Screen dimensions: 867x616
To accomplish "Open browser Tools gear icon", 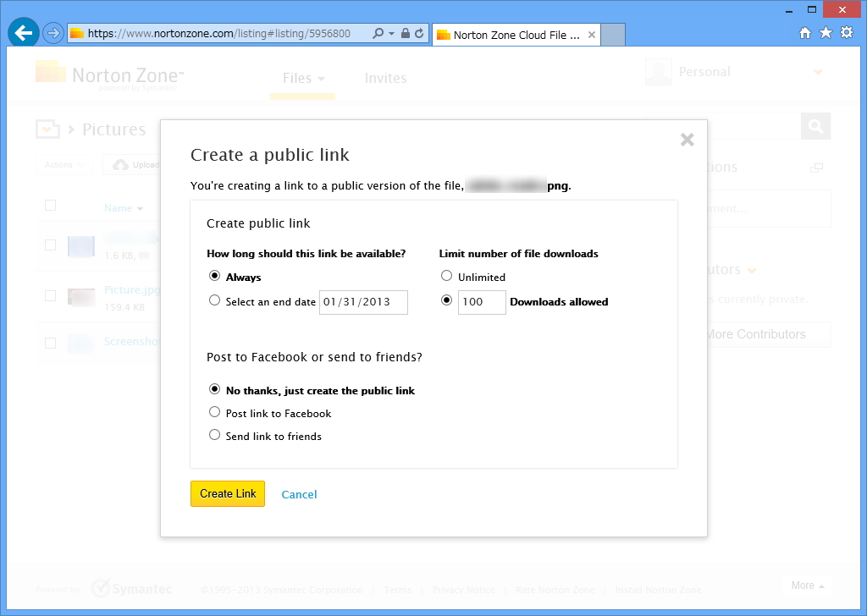I will click(x=847, y=33).
